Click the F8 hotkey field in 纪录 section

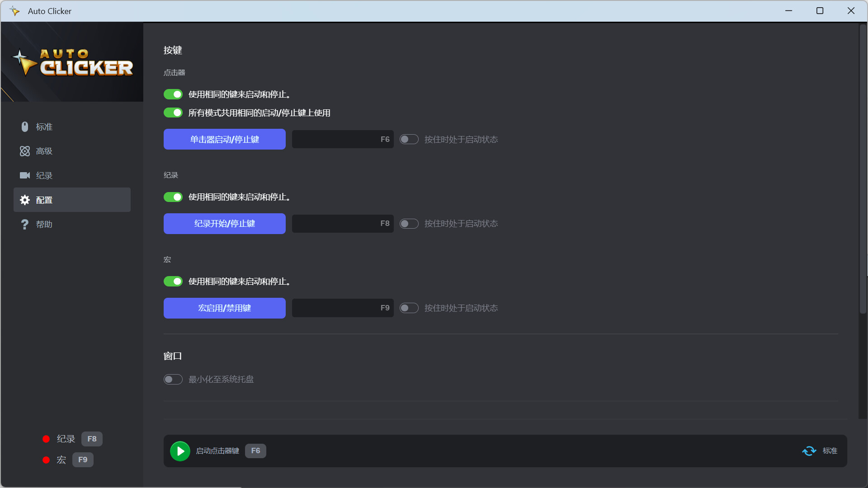click(342, 223)
